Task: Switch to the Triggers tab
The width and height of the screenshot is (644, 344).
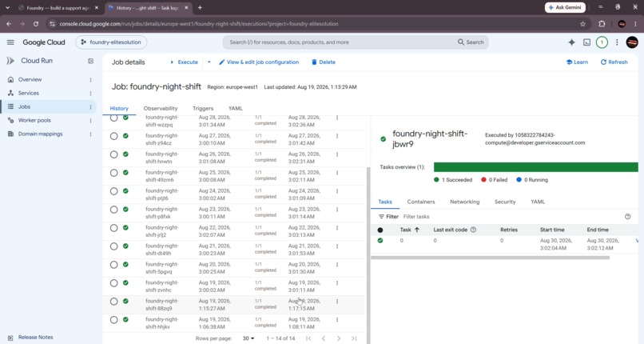Action: [x=203, y=109]
